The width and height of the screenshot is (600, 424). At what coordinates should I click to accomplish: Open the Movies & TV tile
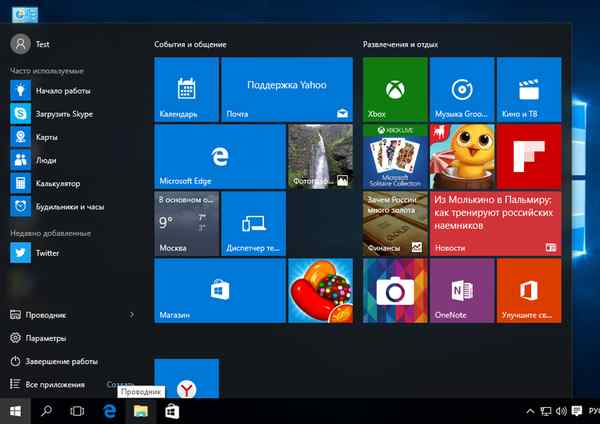(529, 90)
